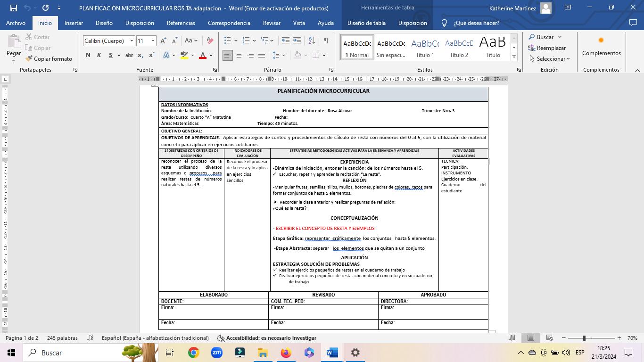644x362 pixels.
Task: Click the sort A-Z icon
Action: (312, 41)
